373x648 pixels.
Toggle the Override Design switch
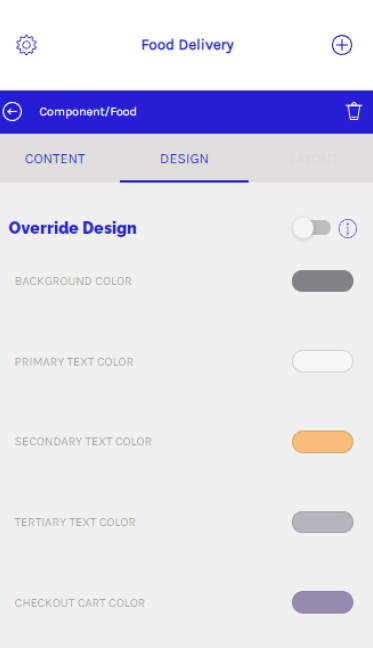(311, 228)
